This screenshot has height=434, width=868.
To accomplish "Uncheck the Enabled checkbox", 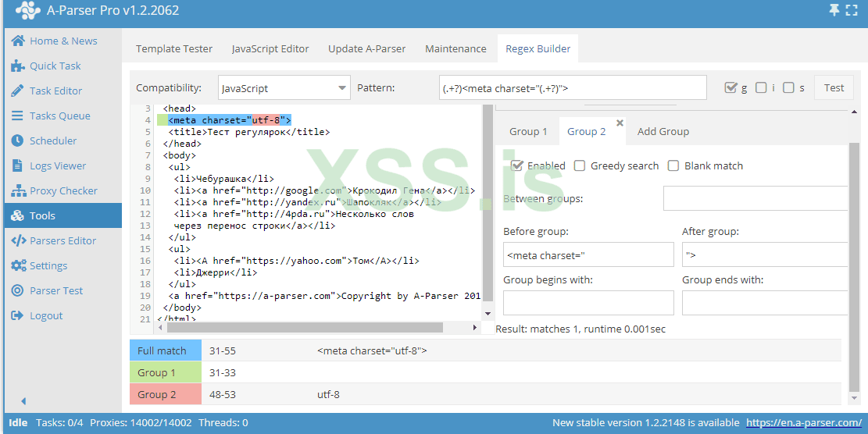I will (x=517, y=165).
